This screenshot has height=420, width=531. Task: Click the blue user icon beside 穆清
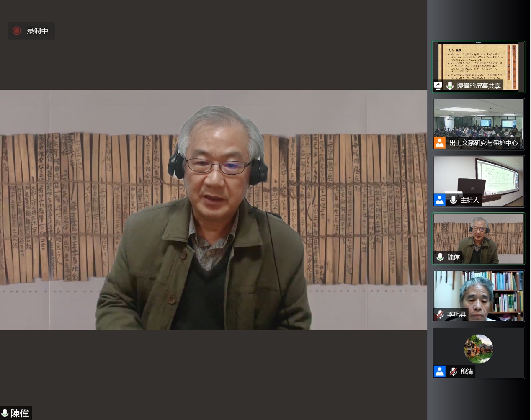[439, 371]
